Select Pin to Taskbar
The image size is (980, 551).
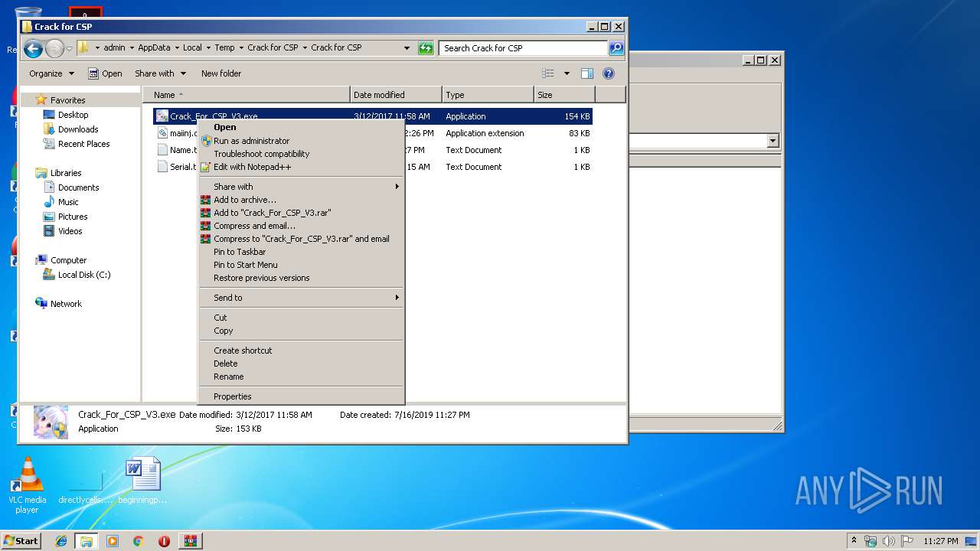[300, 252]
